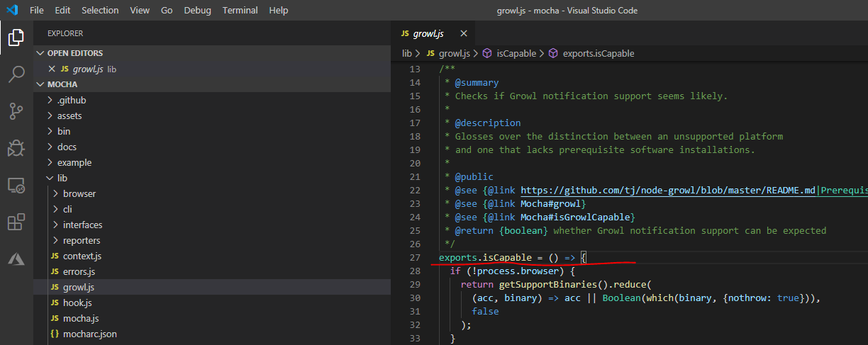Open the Help menu
This screenshot has width=868, height=345.
pyautogui.click(x=279, y=11)
